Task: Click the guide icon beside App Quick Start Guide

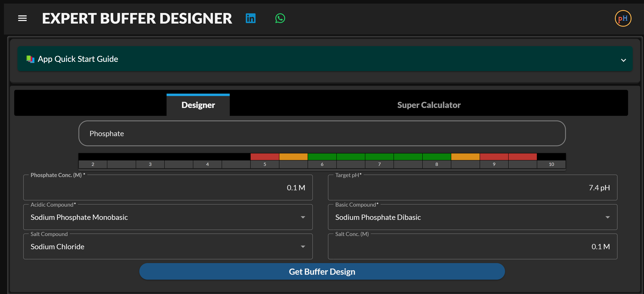Action: pos(30,59)
